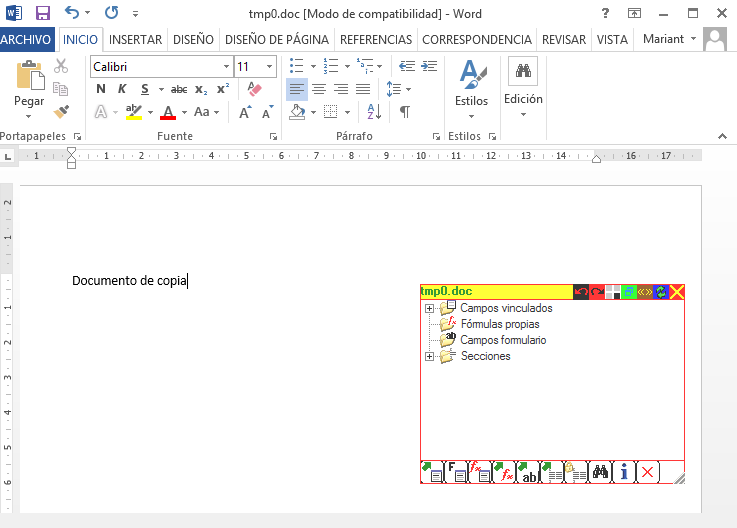Viewport: 737px width, 528px height.
Task: Repeat last action with the redo arrow
Action: coord(111,13)
